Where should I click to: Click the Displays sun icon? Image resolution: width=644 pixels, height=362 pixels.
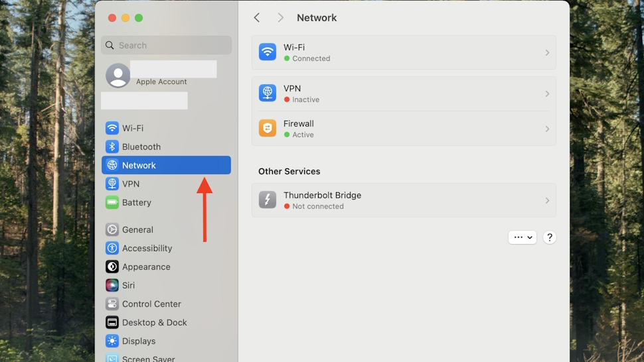[x=112, y=341]
